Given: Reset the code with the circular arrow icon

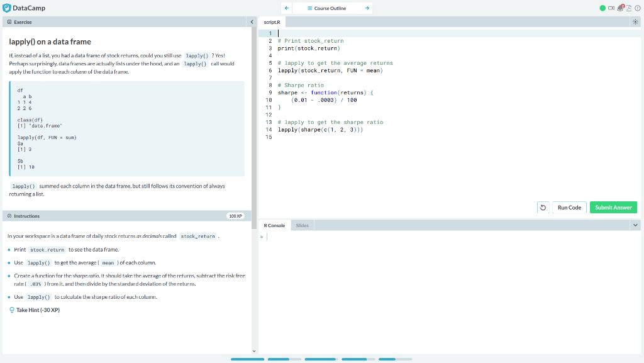Looking at the screenshot, I should click(x=543, y=207).
